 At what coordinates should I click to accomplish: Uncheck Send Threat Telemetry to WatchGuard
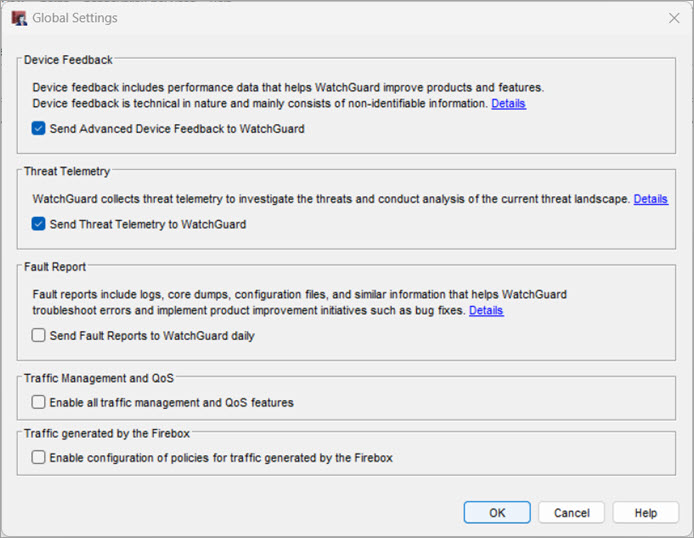tap(39, 225)
